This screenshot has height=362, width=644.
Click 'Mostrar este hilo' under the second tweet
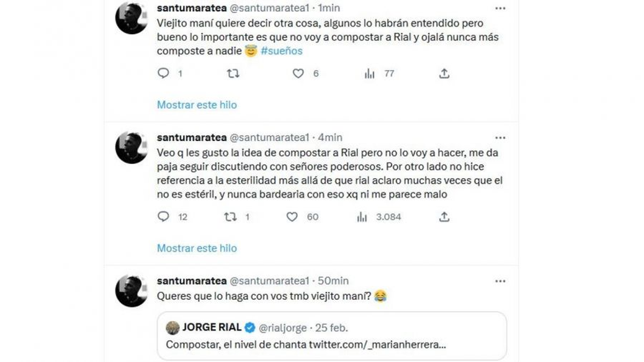coord(196,248)
